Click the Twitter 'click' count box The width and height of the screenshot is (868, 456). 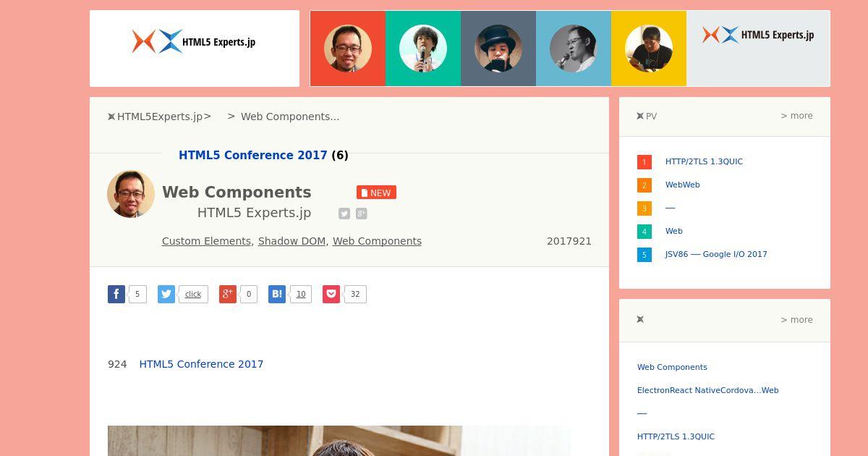tap(193, 294)
